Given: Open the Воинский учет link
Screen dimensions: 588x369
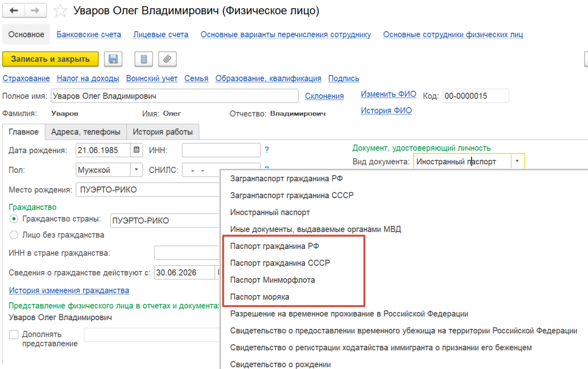Looking at the screenshot, I should (x=152, y=78).
